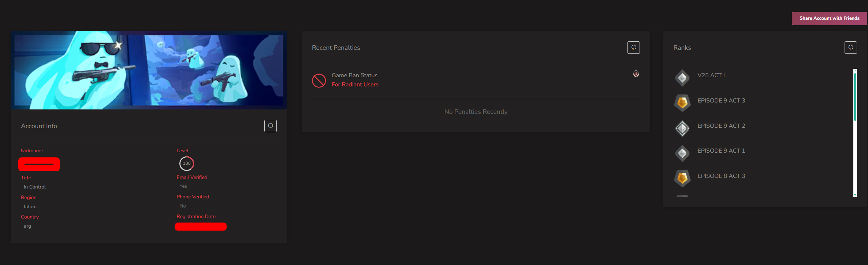Click Share Account with Friends button
The height and width of the screenshot is (265, 868).
829,18
